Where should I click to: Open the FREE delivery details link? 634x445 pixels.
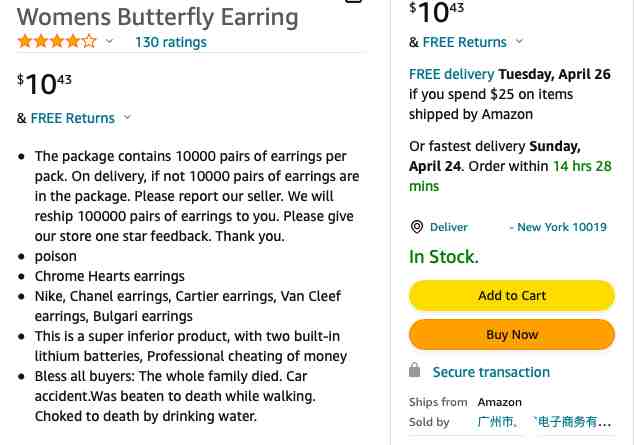(451, 74)
